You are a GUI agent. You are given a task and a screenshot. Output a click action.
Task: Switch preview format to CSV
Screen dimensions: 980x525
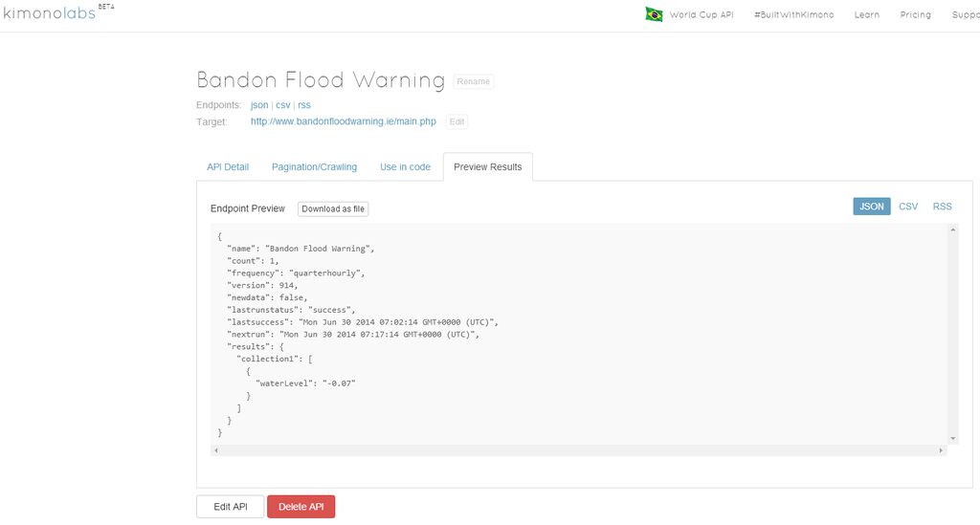click(x=907, y=207)
